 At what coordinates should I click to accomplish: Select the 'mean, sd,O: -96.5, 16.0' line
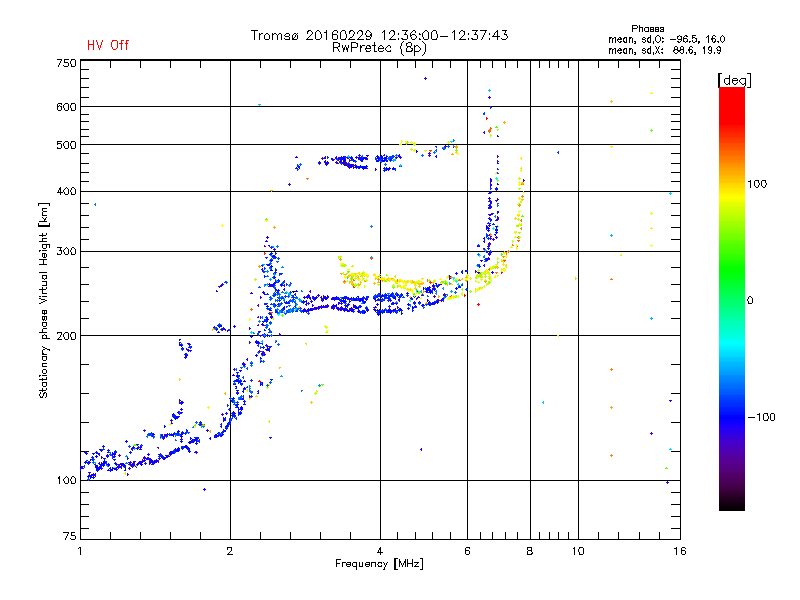666,40
